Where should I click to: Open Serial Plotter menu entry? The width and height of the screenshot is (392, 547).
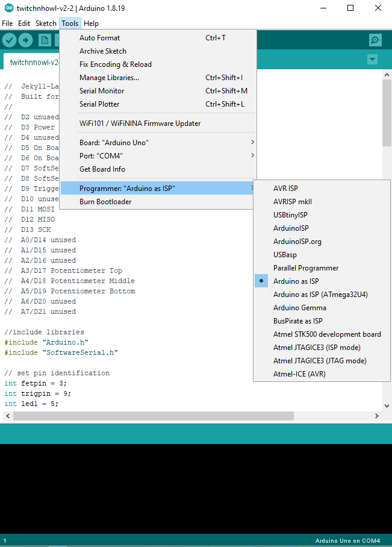(x=158, y=104)
